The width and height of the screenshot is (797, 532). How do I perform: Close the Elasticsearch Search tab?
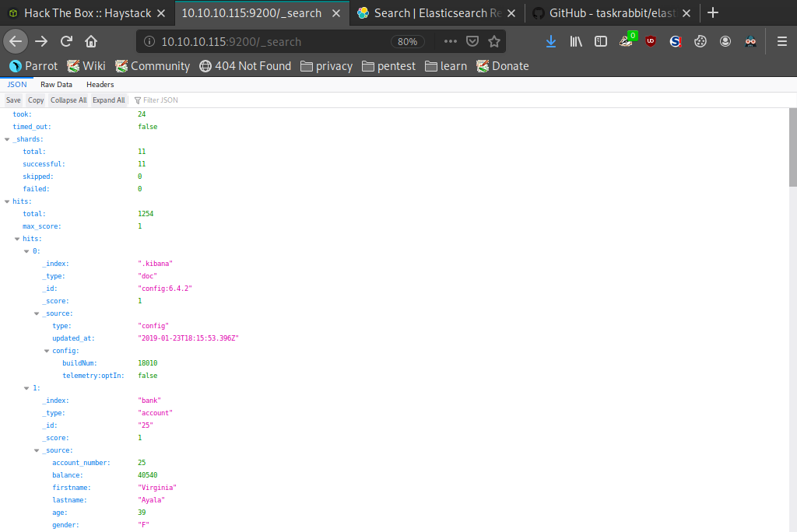point(511,13)
